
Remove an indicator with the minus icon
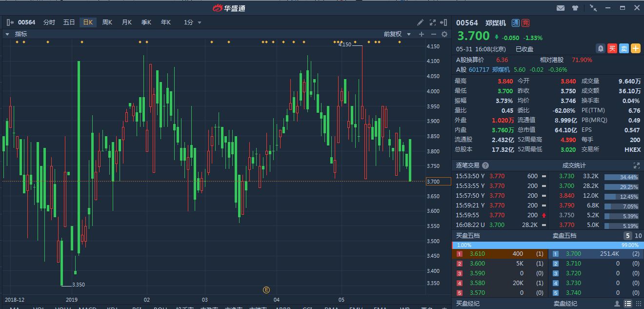[x=434, y=35]
